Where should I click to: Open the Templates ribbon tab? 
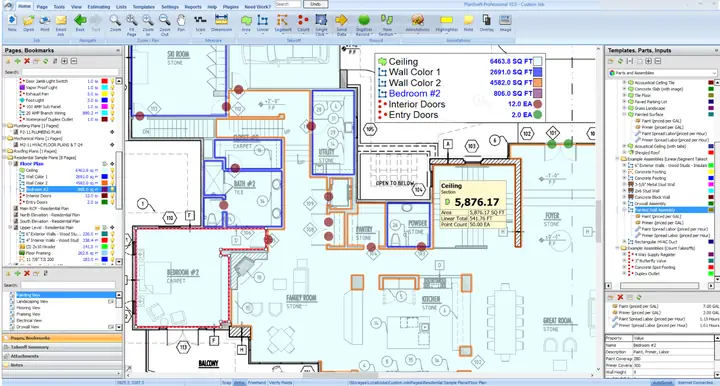coord(143,7)
